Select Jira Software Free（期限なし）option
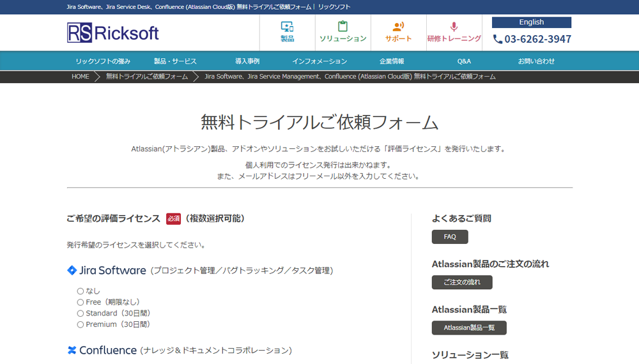The width and height of the screenshot is (639, 364). [81, 302]
